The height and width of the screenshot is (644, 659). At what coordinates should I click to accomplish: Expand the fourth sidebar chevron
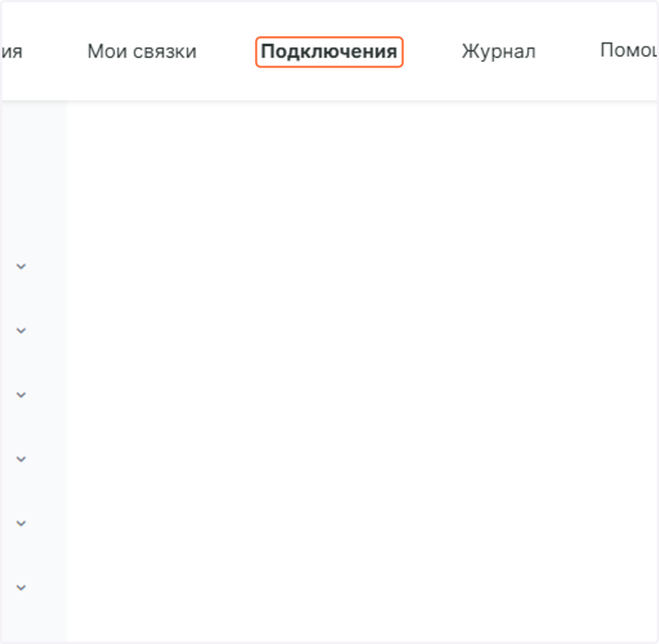point(21,459)
